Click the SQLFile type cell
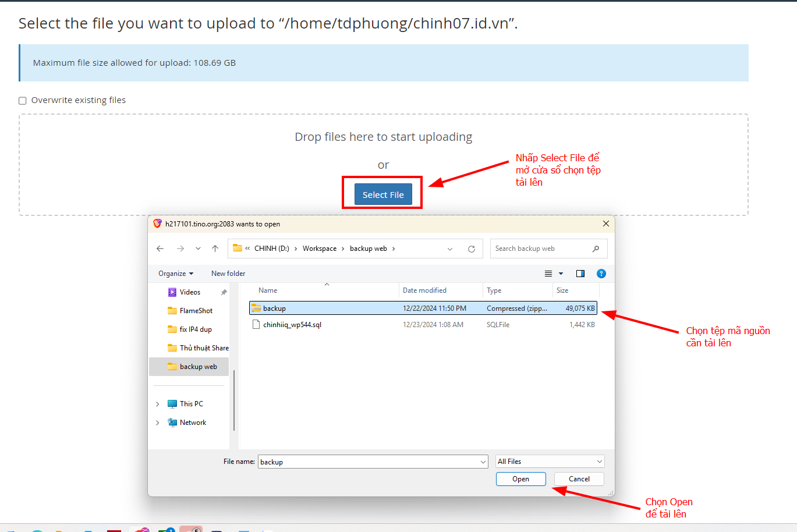 (498, 325)
